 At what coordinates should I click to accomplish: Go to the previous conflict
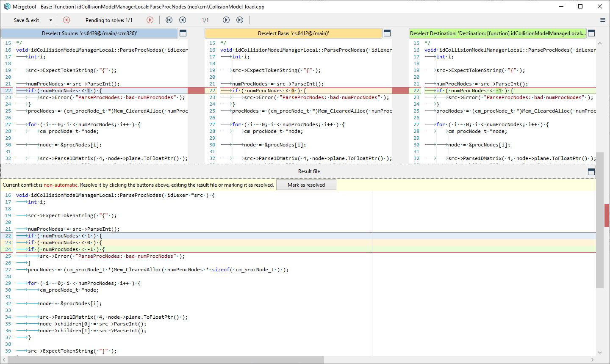click(183, 20)
